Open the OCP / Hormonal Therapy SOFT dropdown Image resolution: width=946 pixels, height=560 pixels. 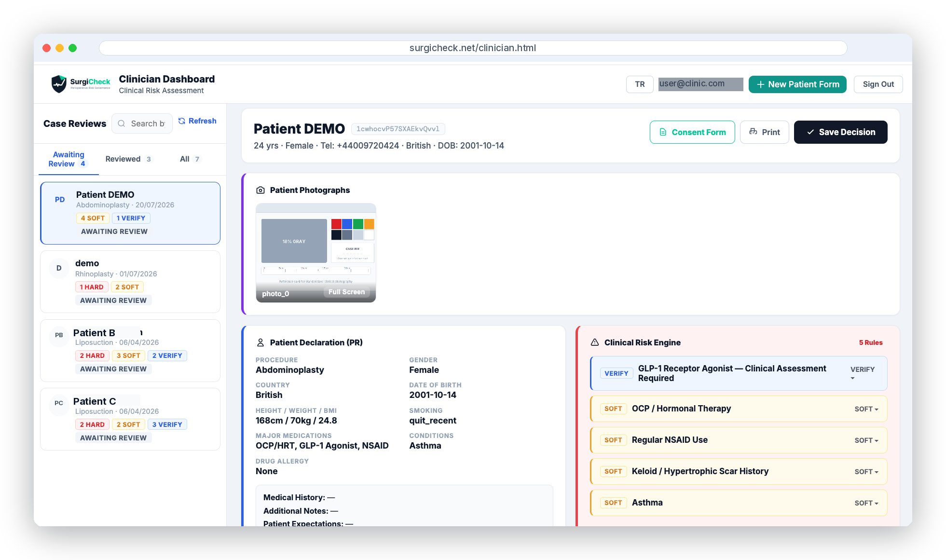pos(866,409)
